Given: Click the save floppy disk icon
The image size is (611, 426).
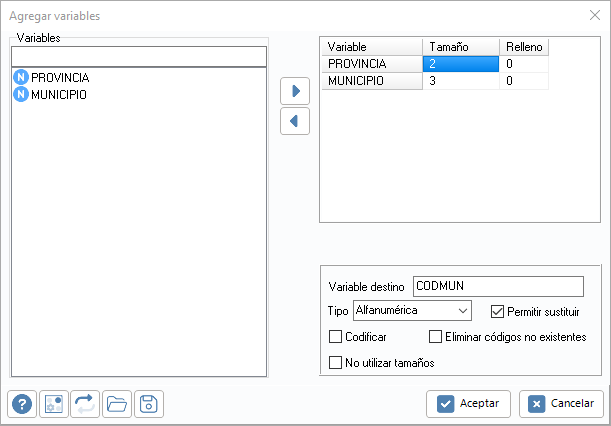Looking at the screenshot, I should click(148, 404).
